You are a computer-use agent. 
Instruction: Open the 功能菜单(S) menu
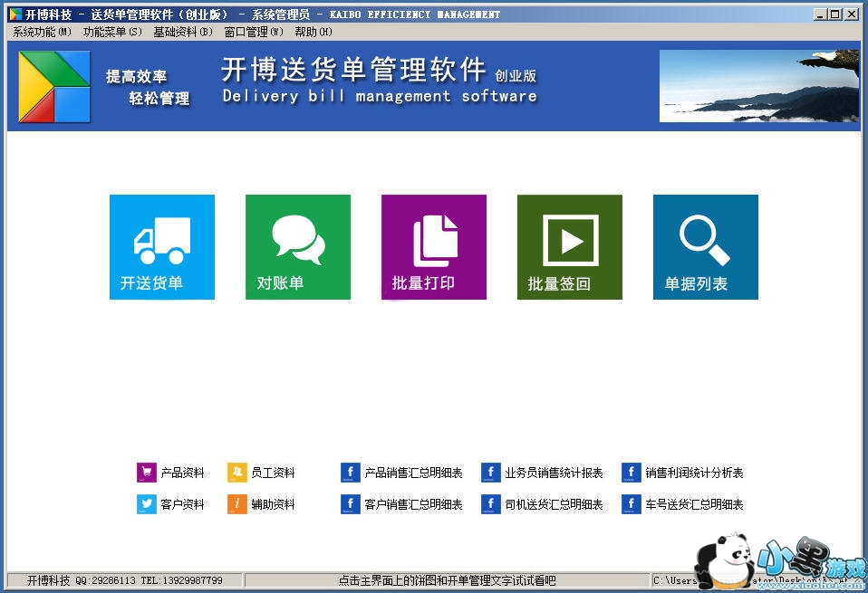tap(112, 32)
